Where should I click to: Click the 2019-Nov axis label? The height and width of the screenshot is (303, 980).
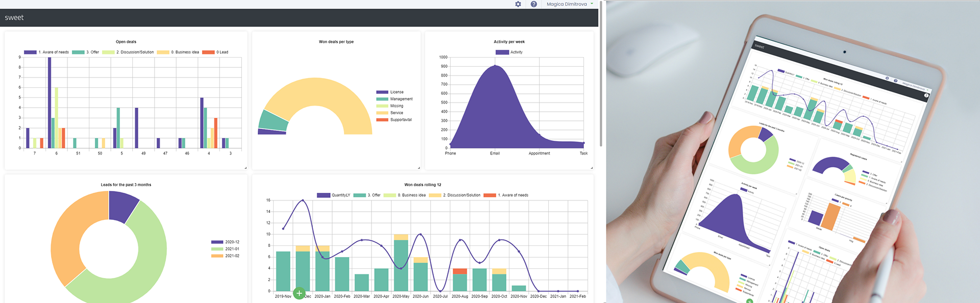283,296
